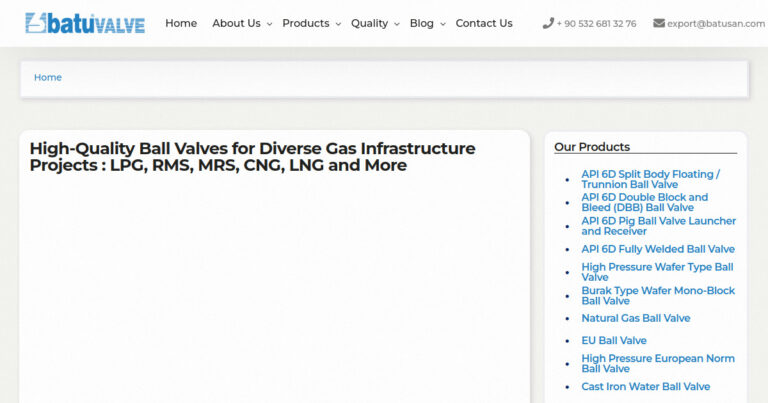Viewport: 768px width, 403px height.
Task: Open High Pressure Wafer Type Ball Valve link
Action: [x=657, y=272]
